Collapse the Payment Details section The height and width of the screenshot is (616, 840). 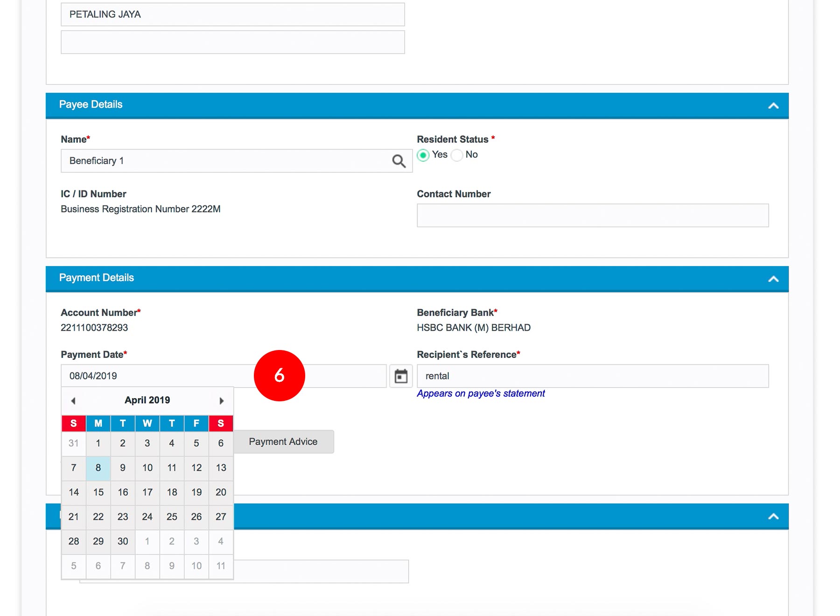[x=773, y=279]
